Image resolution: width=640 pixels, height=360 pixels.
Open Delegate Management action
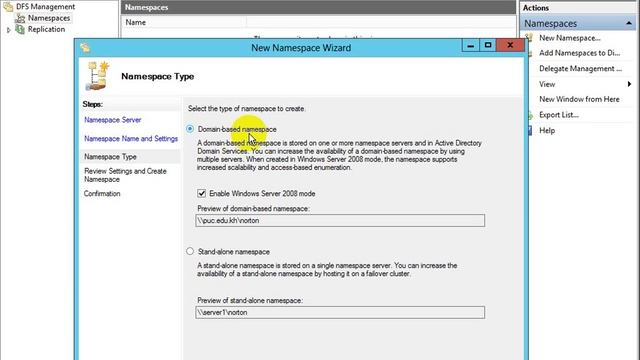pos(580,69)
